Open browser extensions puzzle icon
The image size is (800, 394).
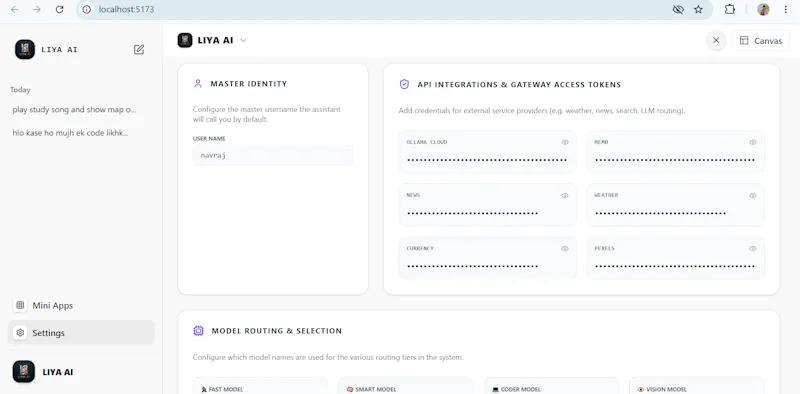coord(730,9)
